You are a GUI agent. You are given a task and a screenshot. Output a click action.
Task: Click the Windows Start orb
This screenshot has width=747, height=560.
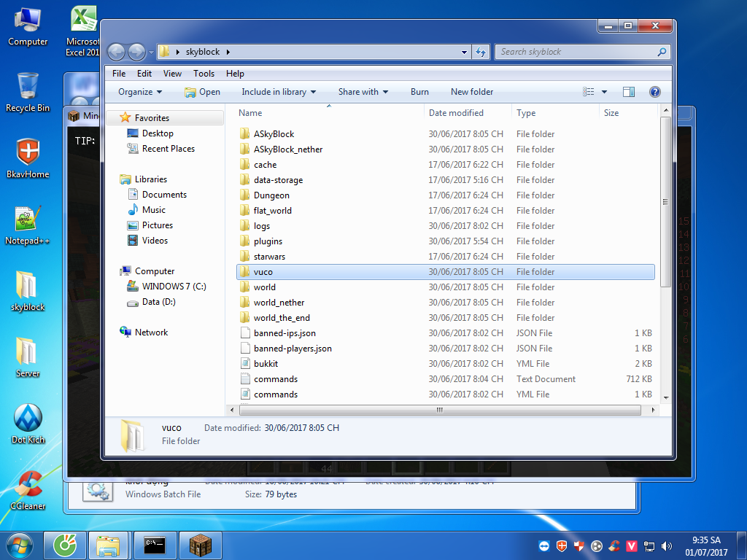click(x=20, y=545)
